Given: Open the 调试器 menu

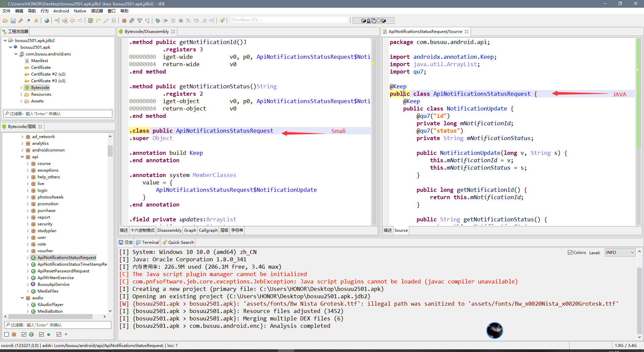Looking at the screenshot, I should [97, 11].
